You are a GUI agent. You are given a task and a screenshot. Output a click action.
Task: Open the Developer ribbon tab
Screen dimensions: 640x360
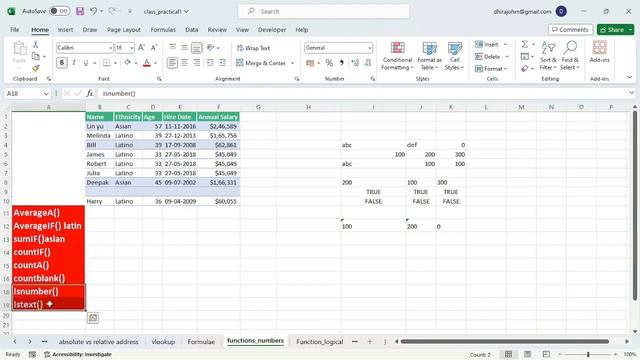[x=272, y=30]
